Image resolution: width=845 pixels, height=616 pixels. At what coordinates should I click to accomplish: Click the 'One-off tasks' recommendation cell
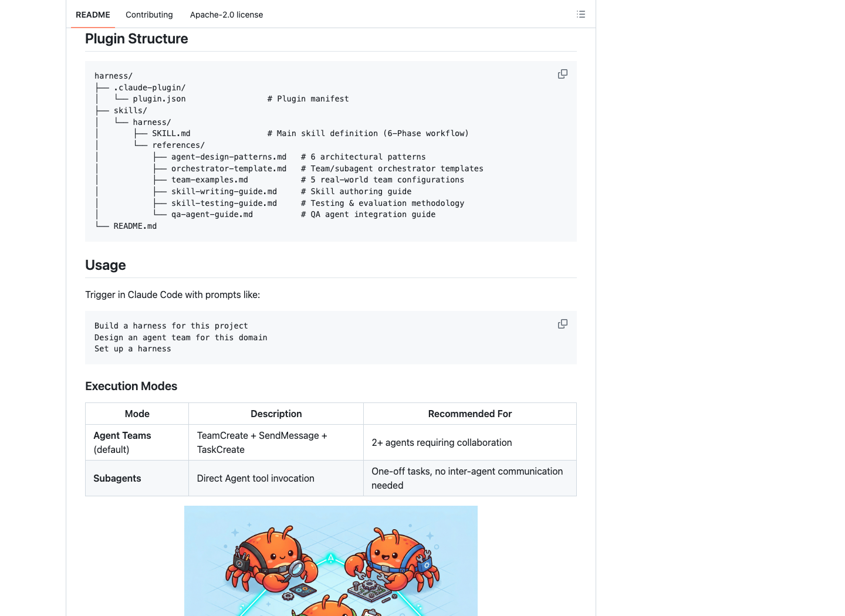point(470,478)
